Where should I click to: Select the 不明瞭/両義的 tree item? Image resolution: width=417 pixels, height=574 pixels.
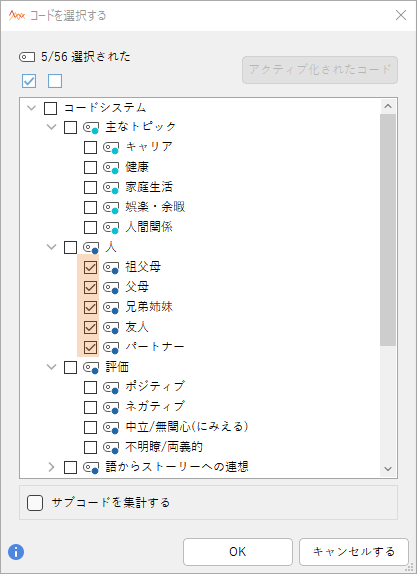(x=164, y=447)
